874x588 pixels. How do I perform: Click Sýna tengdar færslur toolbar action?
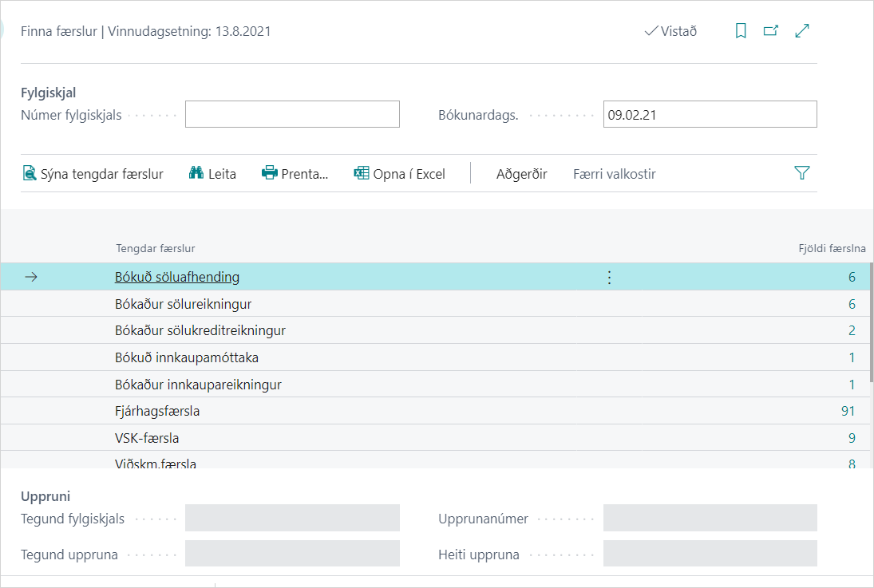click(93, 174)
